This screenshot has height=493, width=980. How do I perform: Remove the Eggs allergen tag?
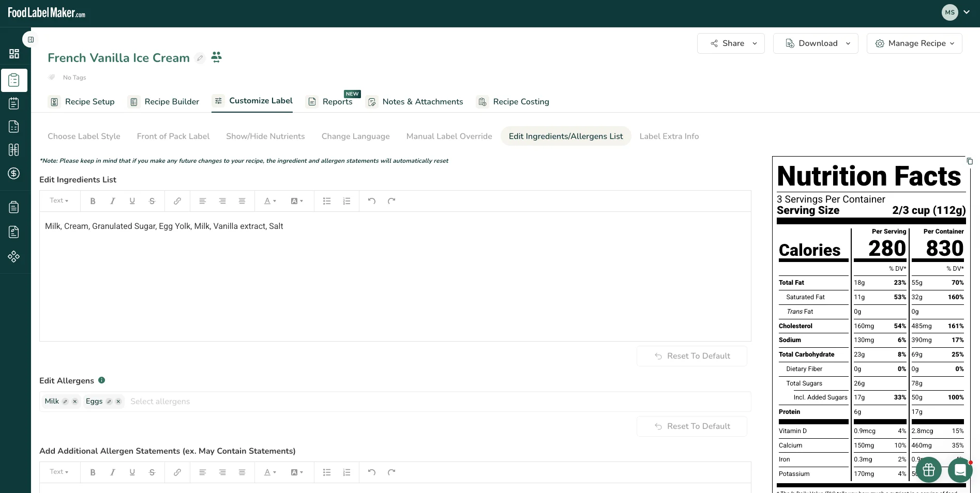click(x=118, y=402)
